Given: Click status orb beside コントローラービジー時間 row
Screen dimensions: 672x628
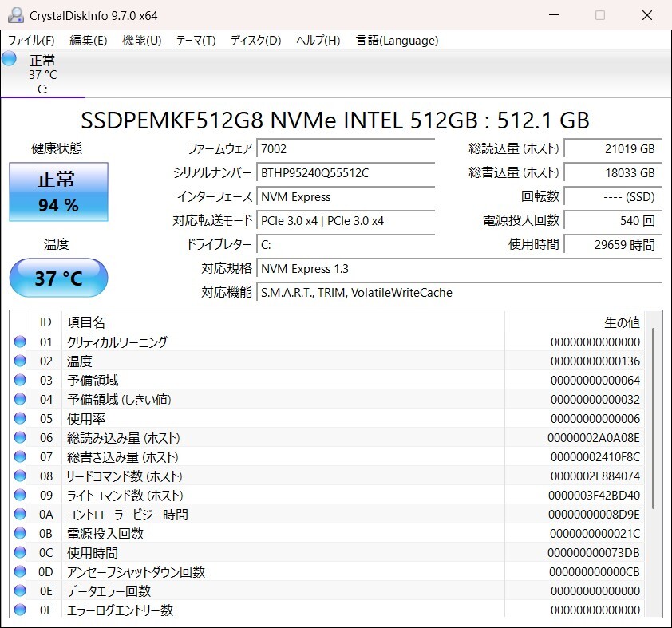Looking at the screenshot, I should (20, 515).
